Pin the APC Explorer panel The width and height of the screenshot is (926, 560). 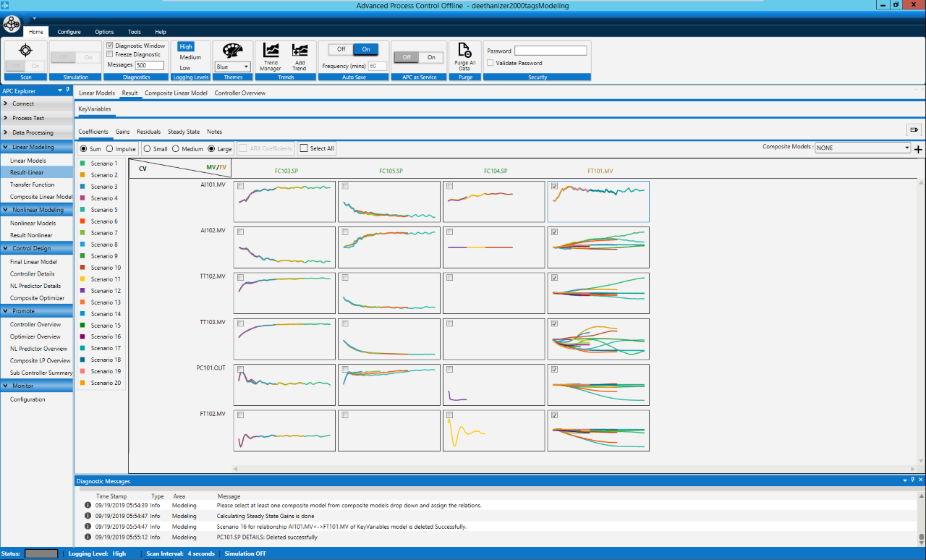point(67,90)
